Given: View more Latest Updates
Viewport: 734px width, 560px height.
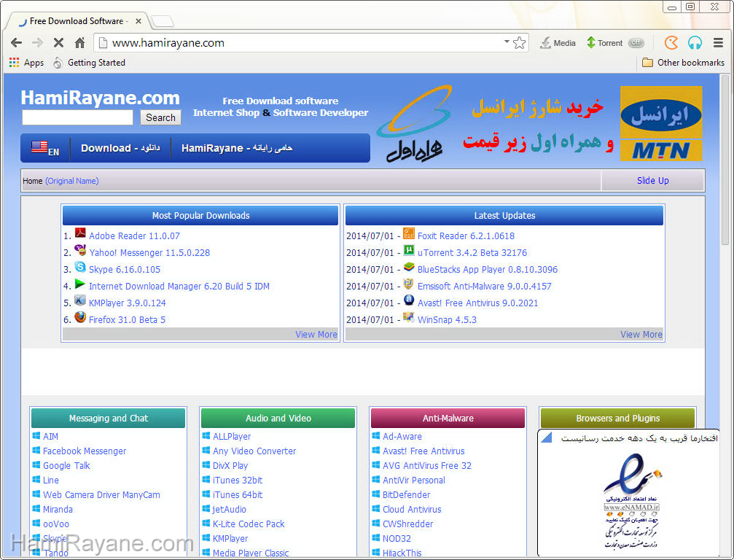Looking at the screenshot, I should 641,334.
